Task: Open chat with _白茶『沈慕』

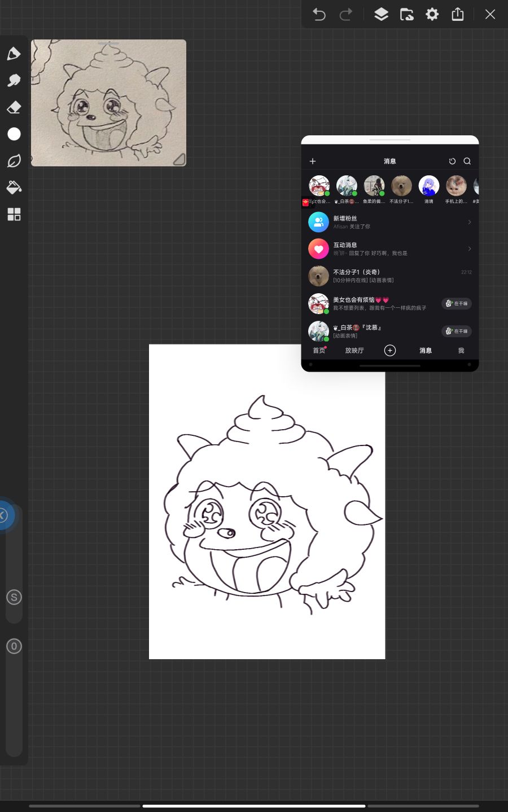Action: 390,331
